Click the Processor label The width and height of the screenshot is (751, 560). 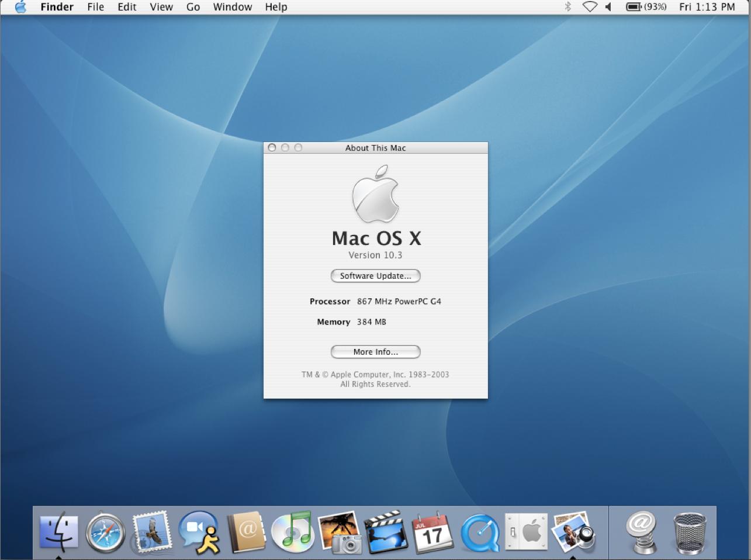(330, 302)
